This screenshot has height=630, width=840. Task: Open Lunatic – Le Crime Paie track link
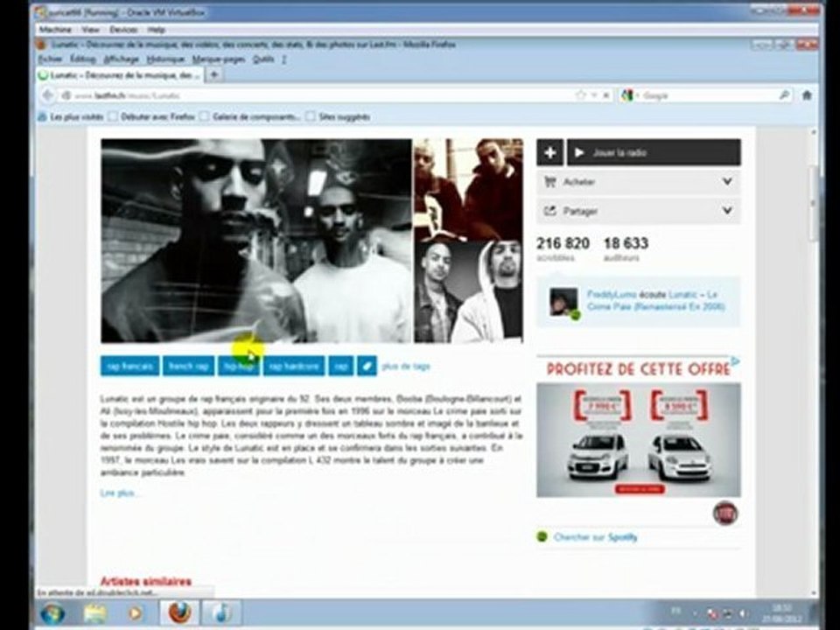657,300
